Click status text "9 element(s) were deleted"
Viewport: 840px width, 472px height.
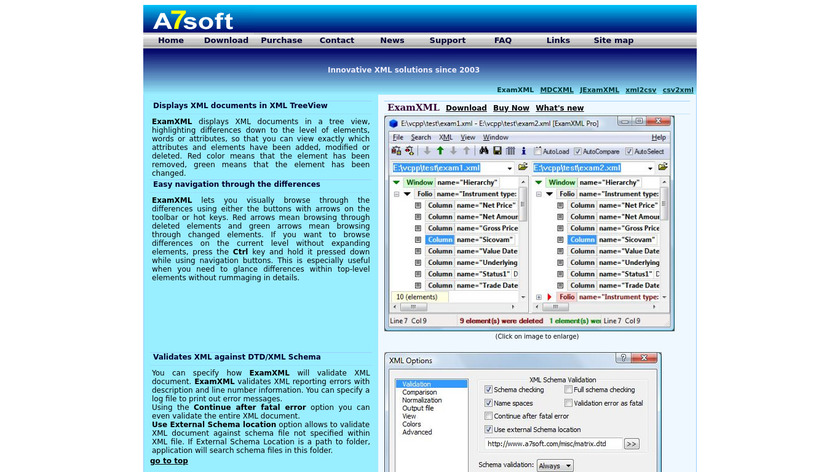pyautogui.click(x=501, y=321)
